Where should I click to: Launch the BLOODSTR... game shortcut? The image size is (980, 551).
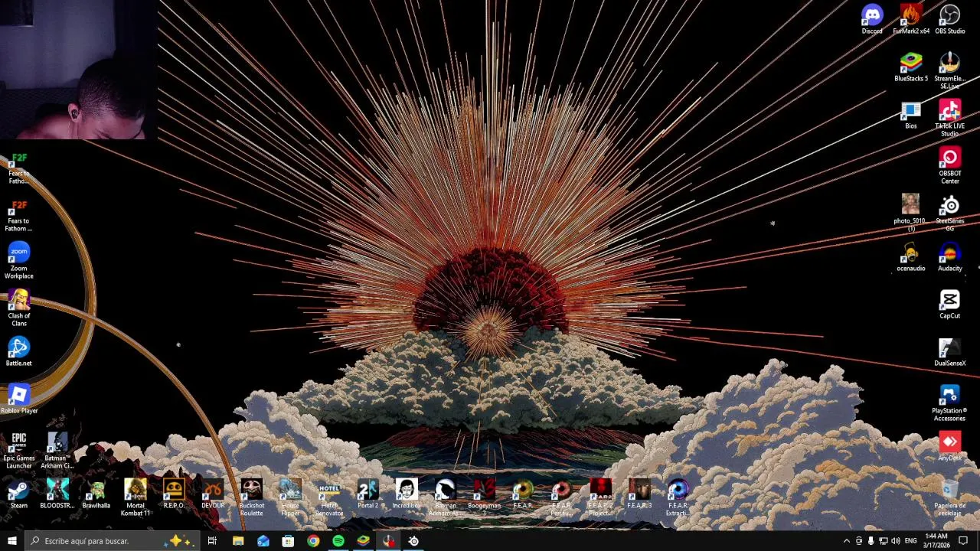coord(57,494)
